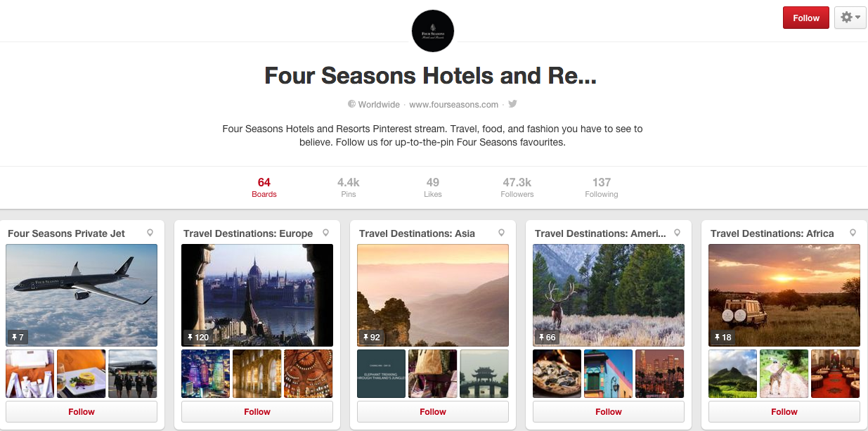Viewport: 868px width, 431px height.
Task: Open the Twitter icon link in profile
Action: [513, 104]
